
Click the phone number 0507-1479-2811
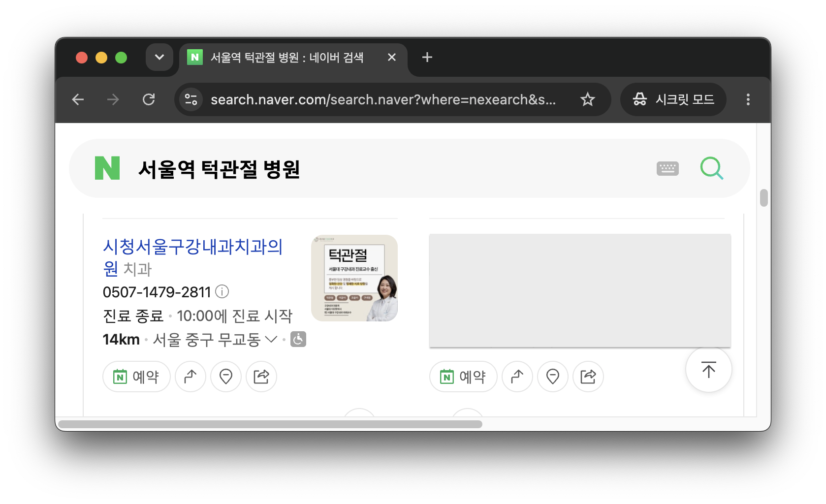point(157,292)
